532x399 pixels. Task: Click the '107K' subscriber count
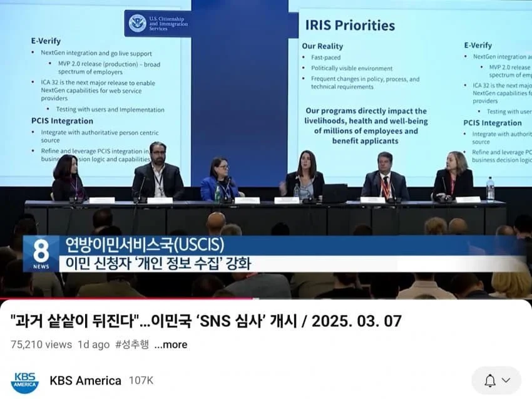(x=140, y=380)
